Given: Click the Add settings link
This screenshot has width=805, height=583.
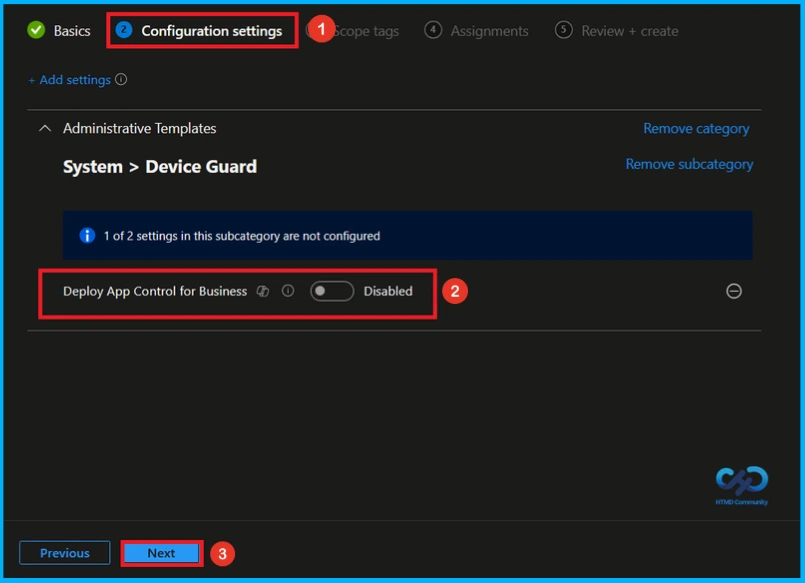Looking at the screenshot, I should [x=69, y=80].
